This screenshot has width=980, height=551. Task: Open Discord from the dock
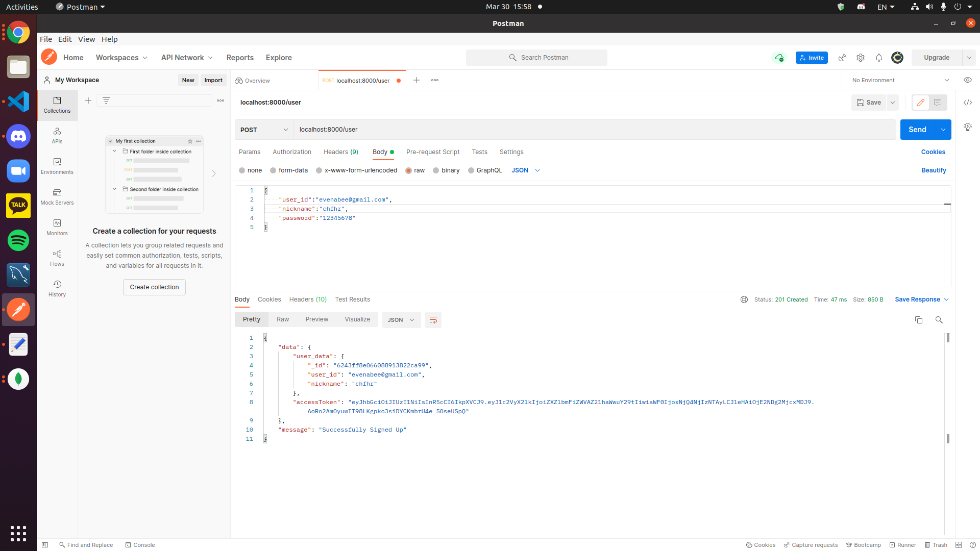18,136
